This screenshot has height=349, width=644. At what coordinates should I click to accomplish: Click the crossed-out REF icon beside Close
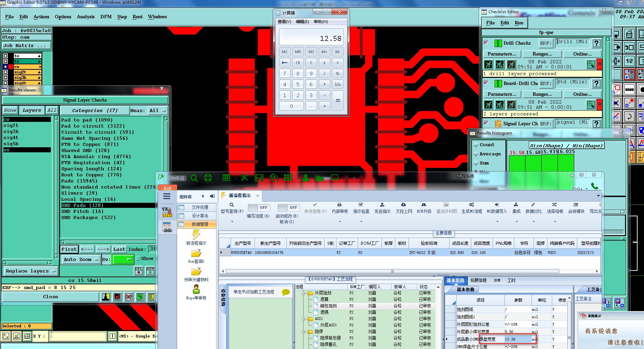129,297
